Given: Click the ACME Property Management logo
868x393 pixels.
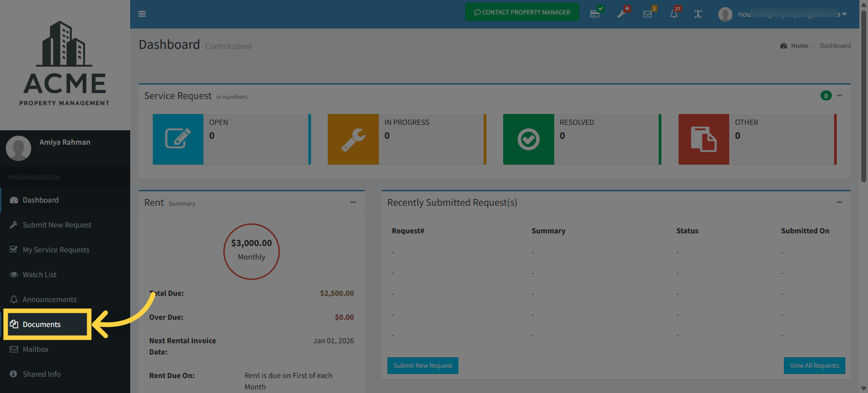Looking at the screenshot, I should [x=65, y=63].
